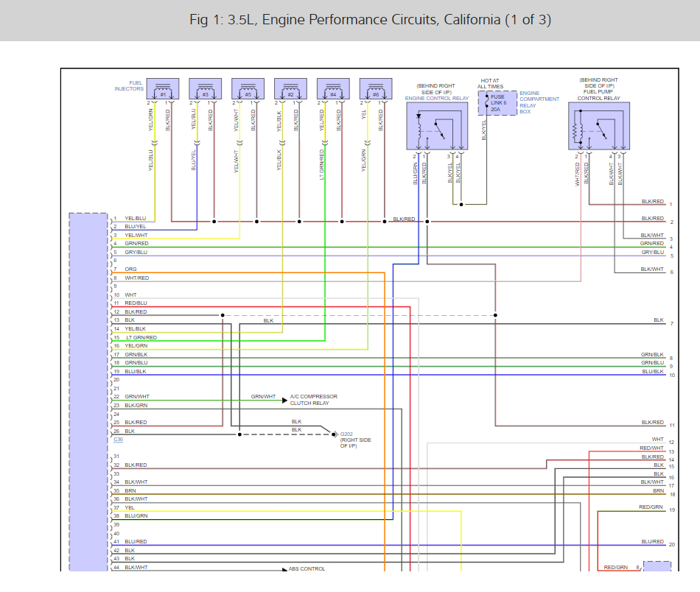700x592 pixels.
Task: Select fuel injector #6 component
Action: 376,90
